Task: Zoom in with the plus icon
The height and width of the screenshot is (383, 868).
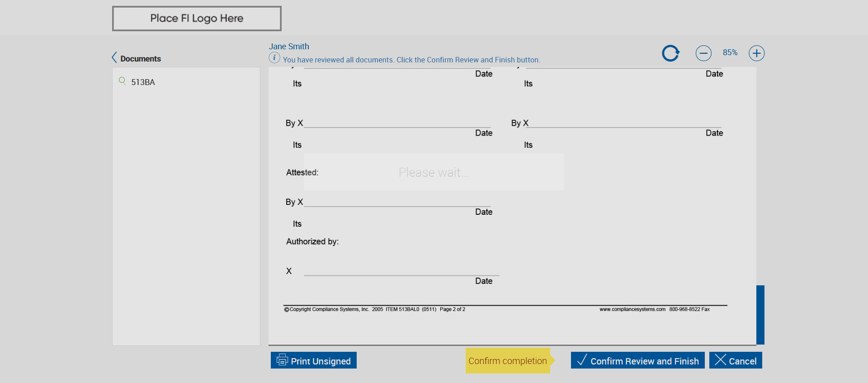Action: coord(757,53)
